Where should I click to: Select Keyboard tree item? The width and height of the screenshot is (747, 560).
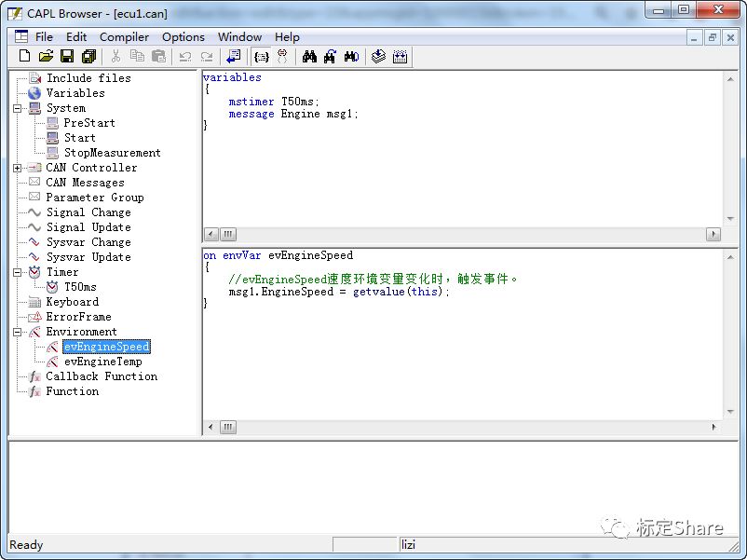[73, 302]
